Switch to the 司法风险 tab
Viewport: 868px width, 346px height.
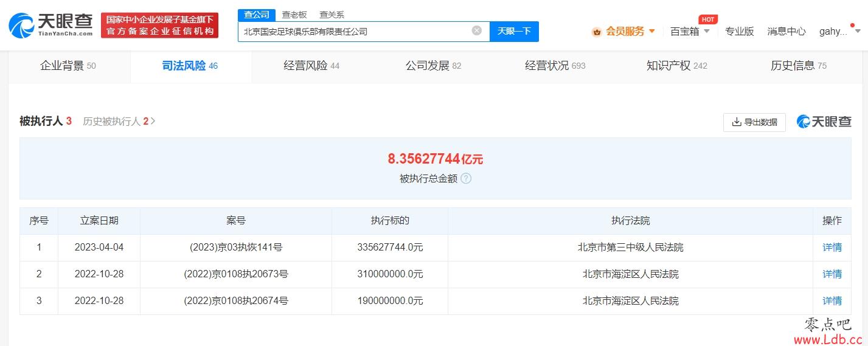pos(190,66)
